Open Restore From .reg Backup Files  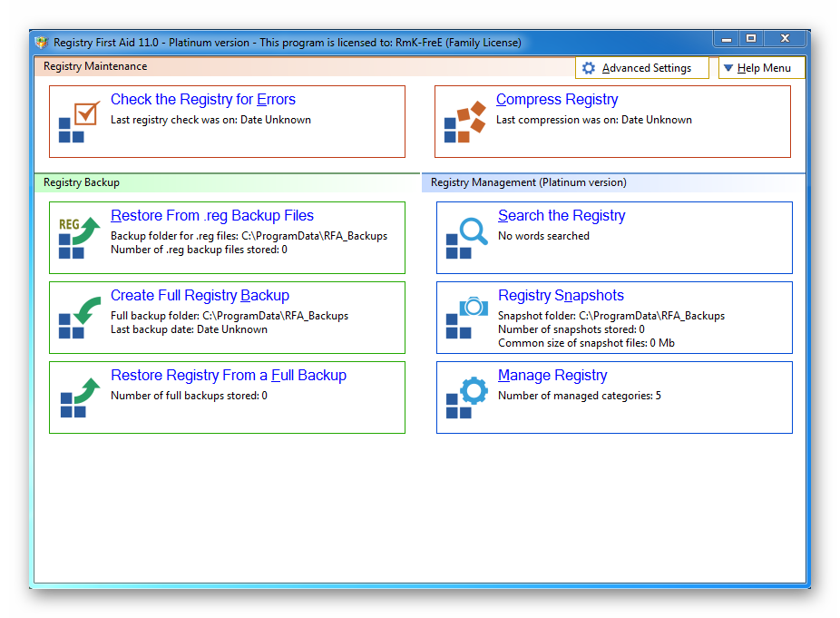click(212, 215)
